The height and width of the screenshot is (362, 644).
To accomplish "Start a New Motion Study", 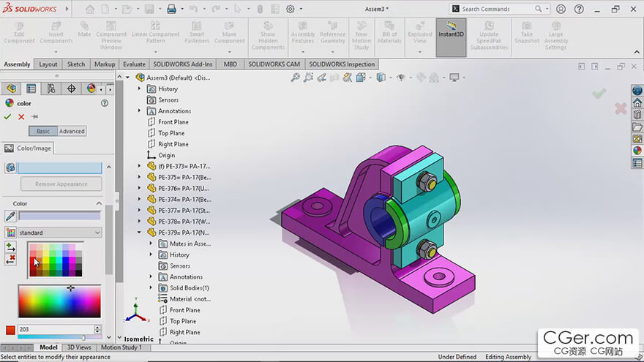I will 362,36.
